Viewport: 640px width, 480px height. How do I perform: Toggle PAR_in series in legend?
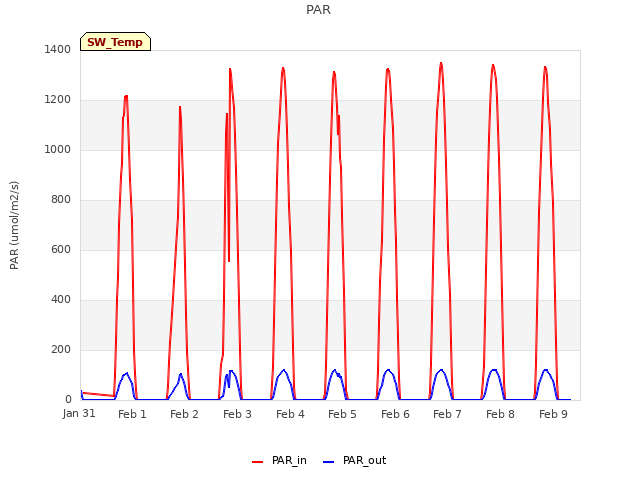click(279, 461)
